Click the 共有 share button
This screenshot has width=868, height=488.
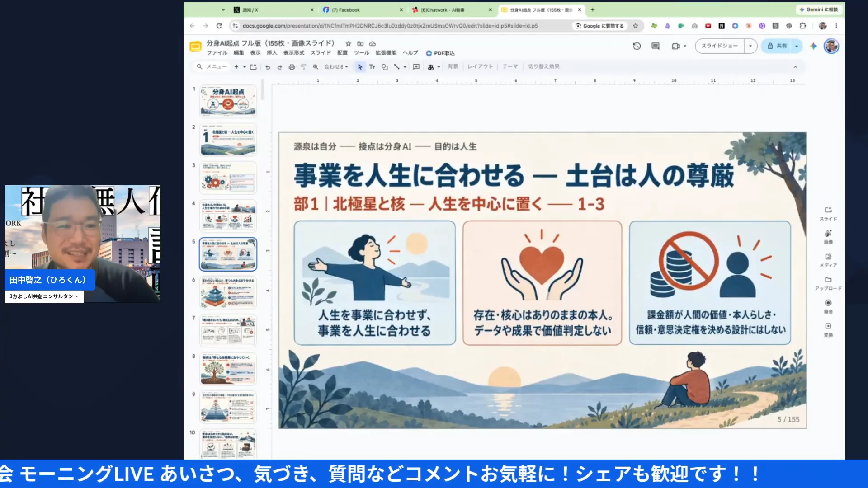(x=777, y=46)
